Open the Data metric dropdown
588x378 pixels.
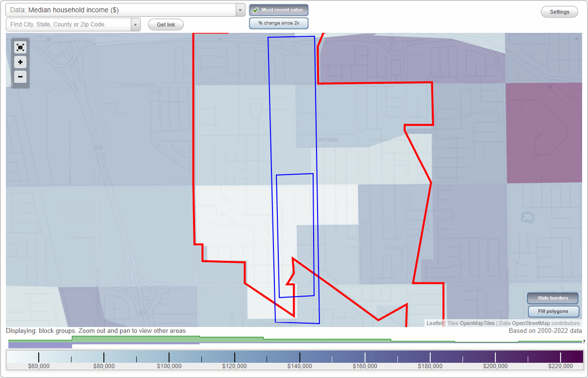pyautogui.click(x=240, y=9)
